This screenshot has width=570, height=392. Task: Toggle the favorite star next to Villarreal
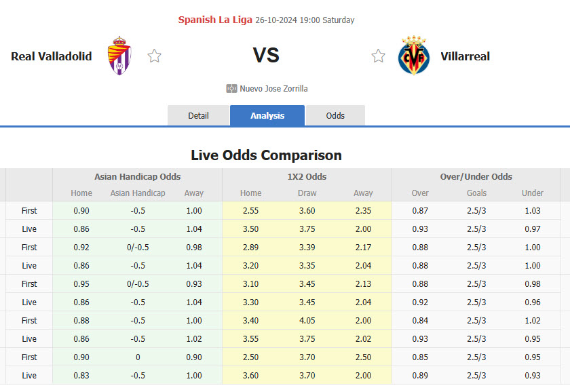tap(378, 56)
